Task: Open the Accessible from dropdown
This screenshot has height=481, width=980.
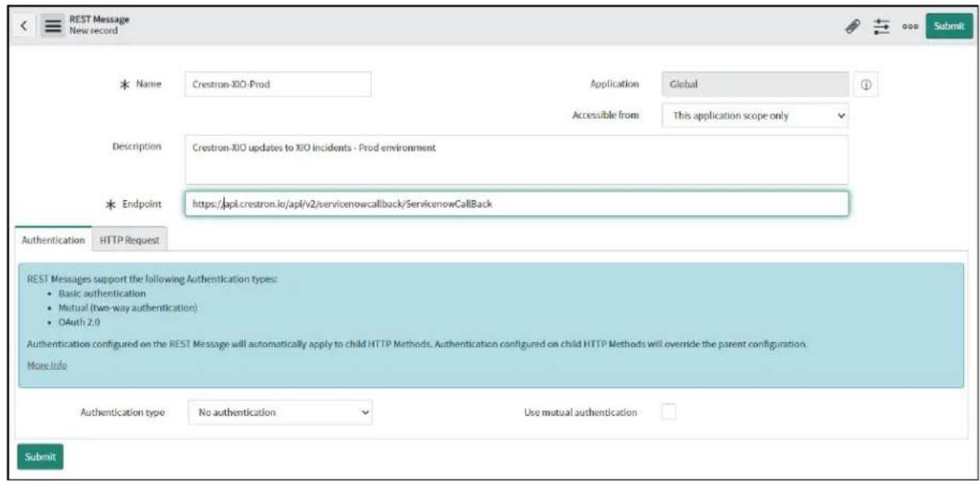Action: pos(755,116)
